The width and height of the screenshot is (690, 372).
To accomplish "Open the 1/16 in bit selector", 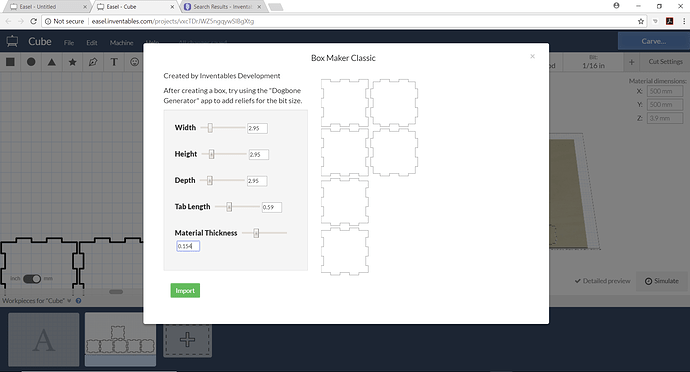I will click(593, 62).
